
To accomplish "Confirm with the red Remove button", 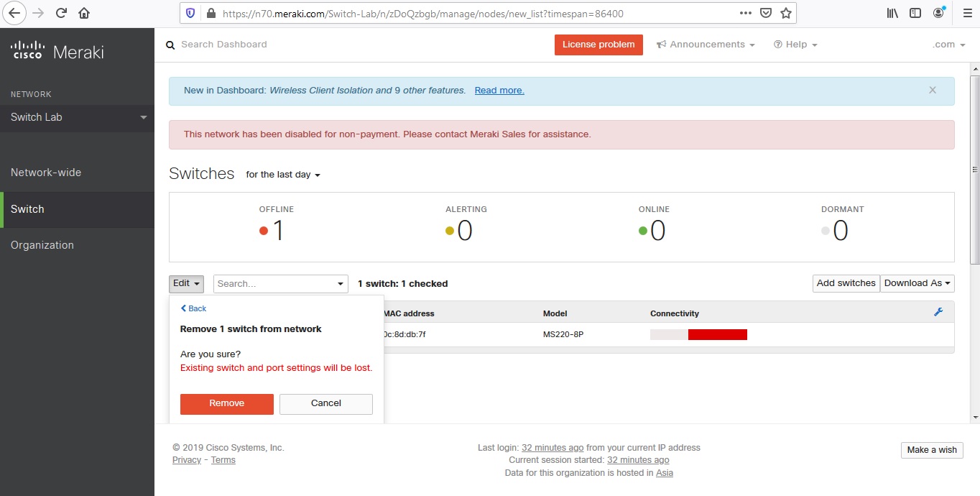I will (227, 404).
